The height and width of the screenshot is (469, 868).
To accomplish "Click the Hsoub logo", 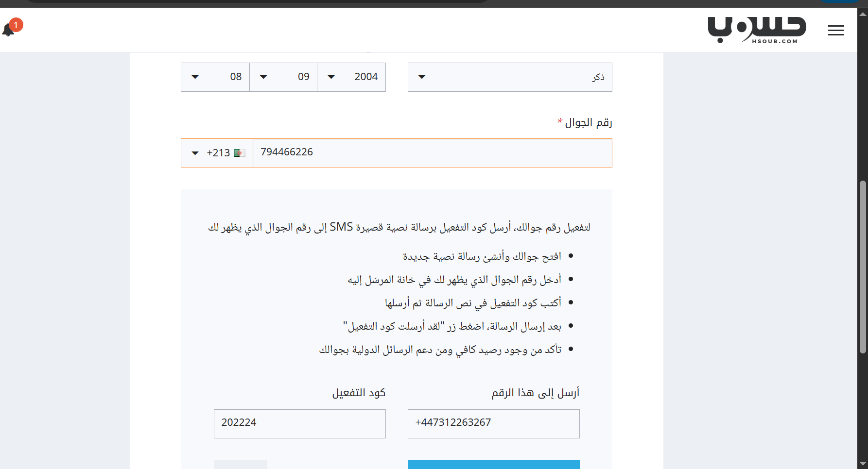I will click(x=756, y=30).
